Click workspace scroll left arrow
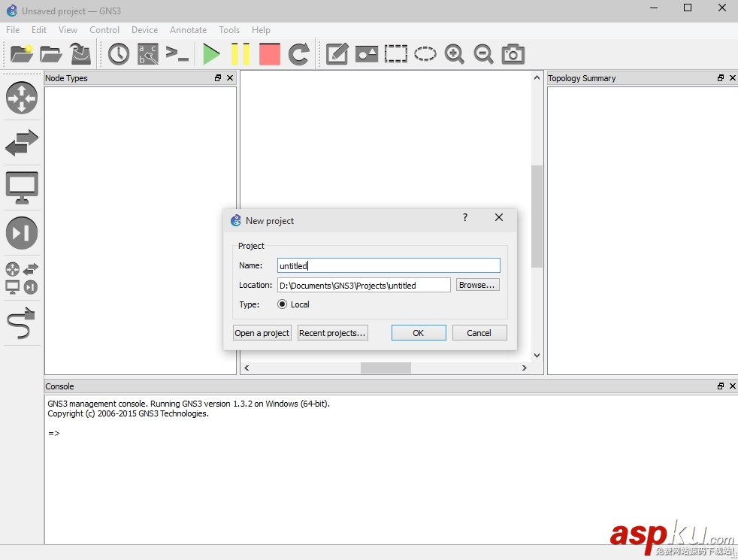This screenshot has width=738, height=560. [247, 368]
